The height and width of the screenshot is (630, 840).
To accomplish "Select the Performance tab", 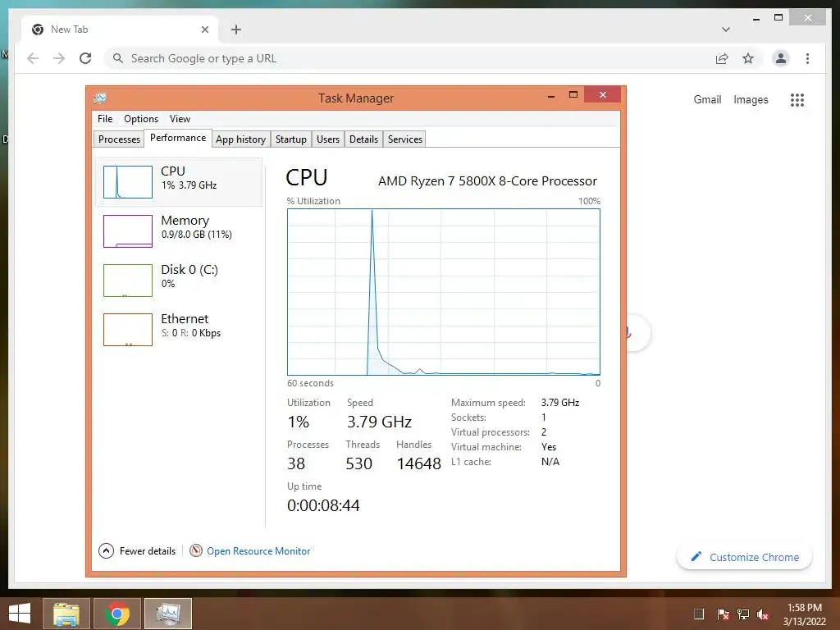I will 178,138.
